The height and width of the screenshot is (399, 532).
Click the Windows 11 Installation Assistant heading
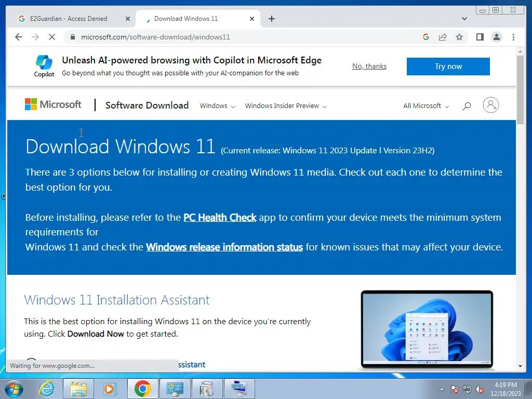click(117, 300)
